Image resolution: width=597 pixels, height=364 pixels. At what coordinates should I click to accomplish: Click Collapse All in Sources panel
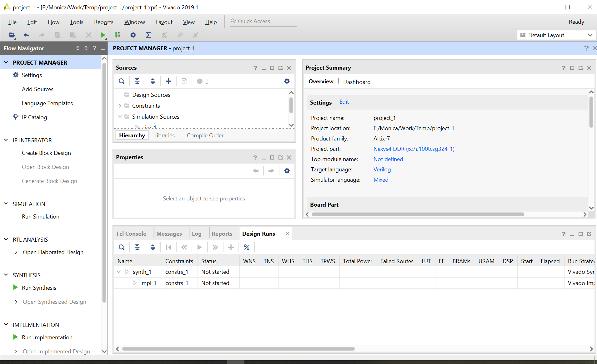tap(137, 81)
